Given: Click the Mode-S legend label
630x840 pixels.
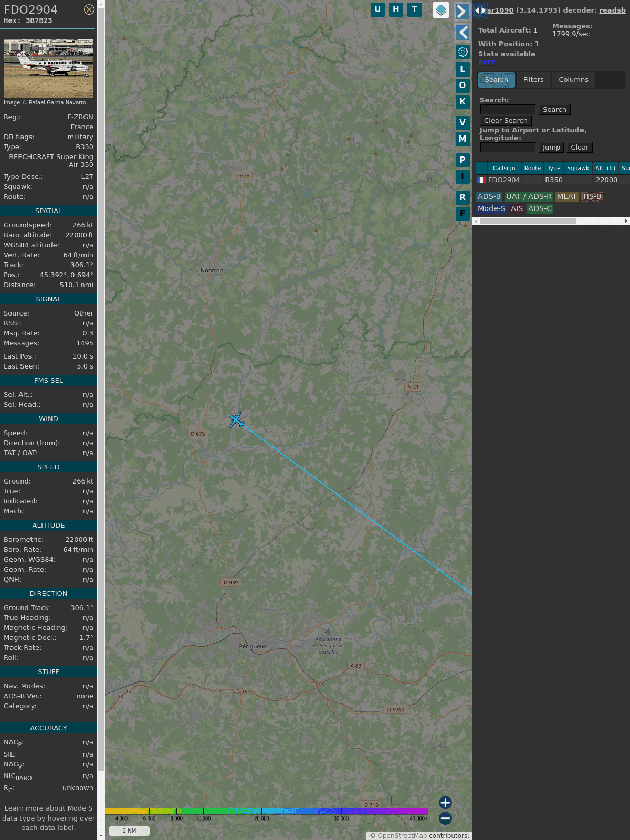Looking at the screenshot, I should tap(491, 209).
